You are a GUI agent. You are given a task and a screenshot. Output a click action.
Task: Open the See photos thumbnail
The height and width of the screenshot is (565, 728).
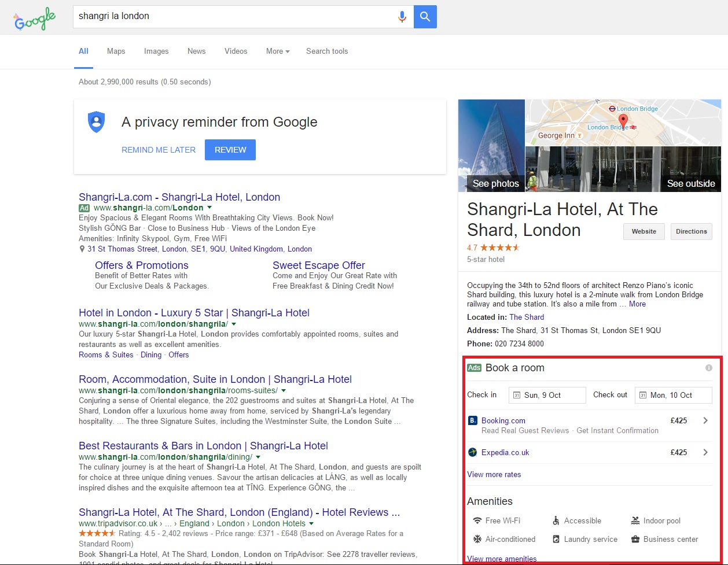(x=491, y=146)
